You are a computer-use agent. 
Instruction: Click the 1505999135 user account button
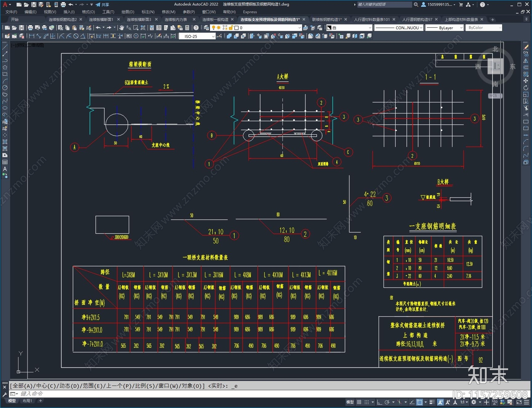coord(438,4)
